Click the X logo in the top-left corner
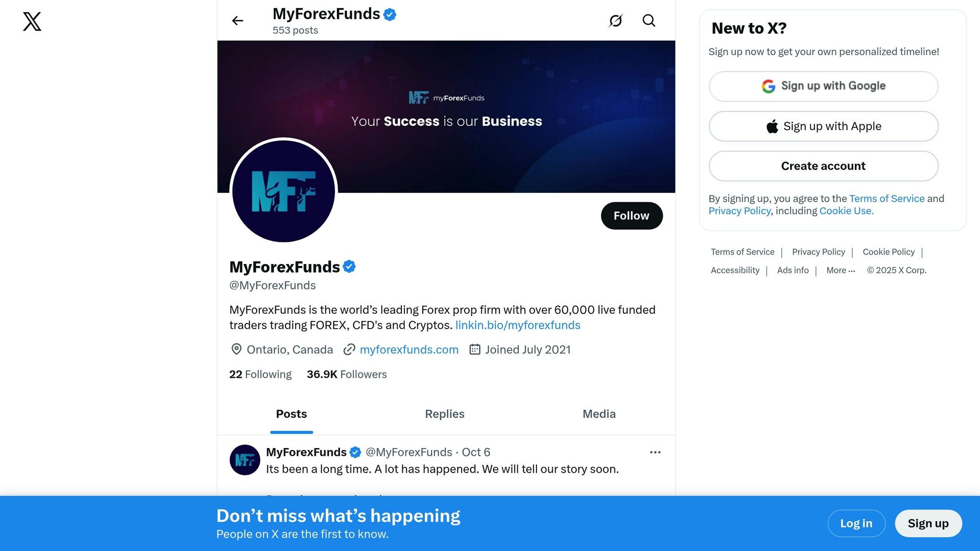Image resolution: width=980 pixels, height=551 pixels. point(31,21)
